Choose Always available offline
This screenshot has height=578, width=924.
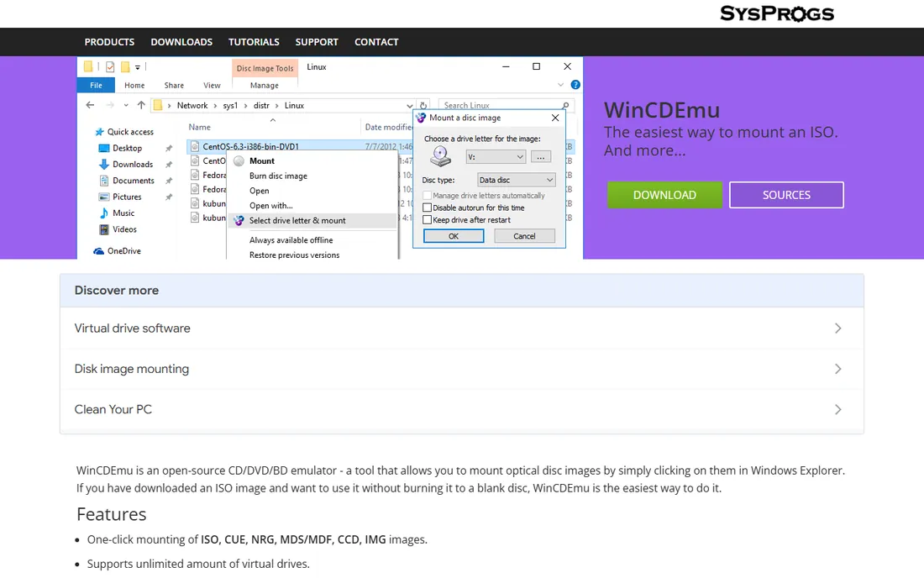pyautogui.click(x=291, y=240)
